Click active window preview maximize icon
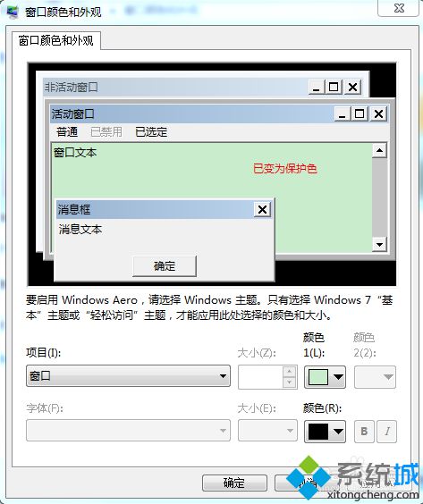This screenshot has width=423, height=504. [360, 113]
